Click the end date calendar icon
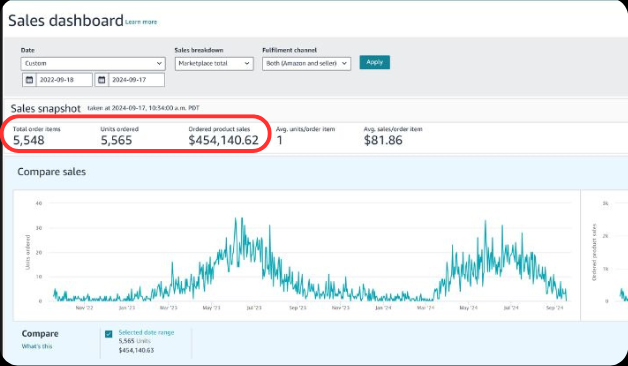The width and height of the screenshot is (628, 366). (102, 80)
